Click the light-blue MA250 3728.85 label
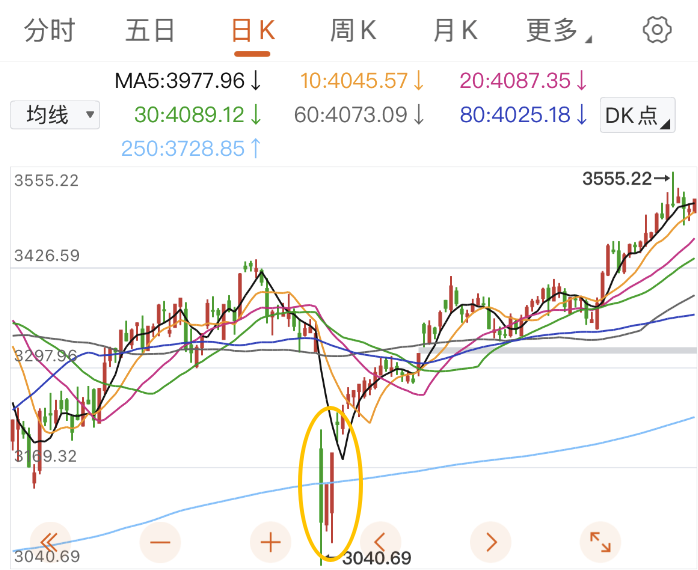This screenshot has height=570, width=698. 191,148
